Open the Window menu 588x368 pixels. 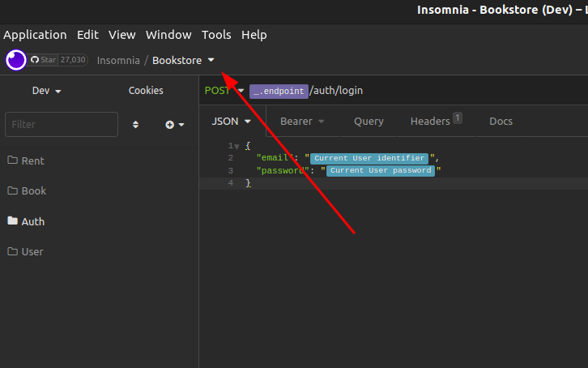168,35
